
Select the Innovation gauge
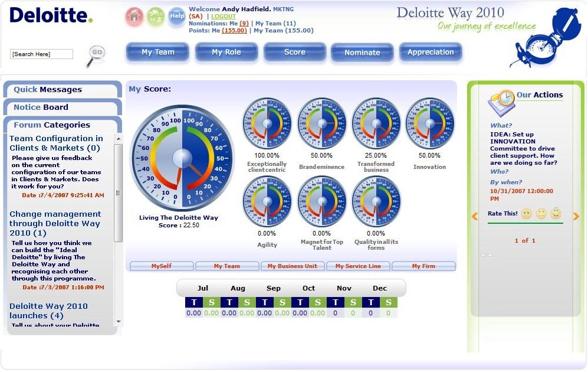[x=430, y=123]
